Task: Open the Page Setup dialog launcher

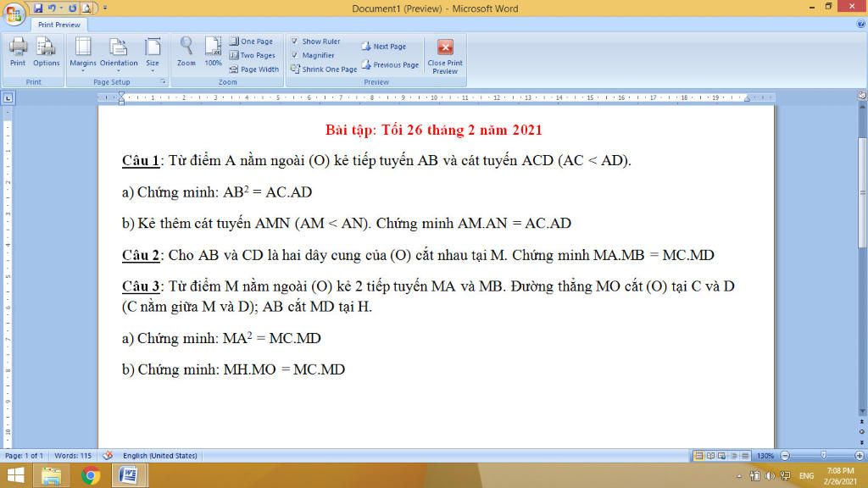Action: (x=164, y=82)
